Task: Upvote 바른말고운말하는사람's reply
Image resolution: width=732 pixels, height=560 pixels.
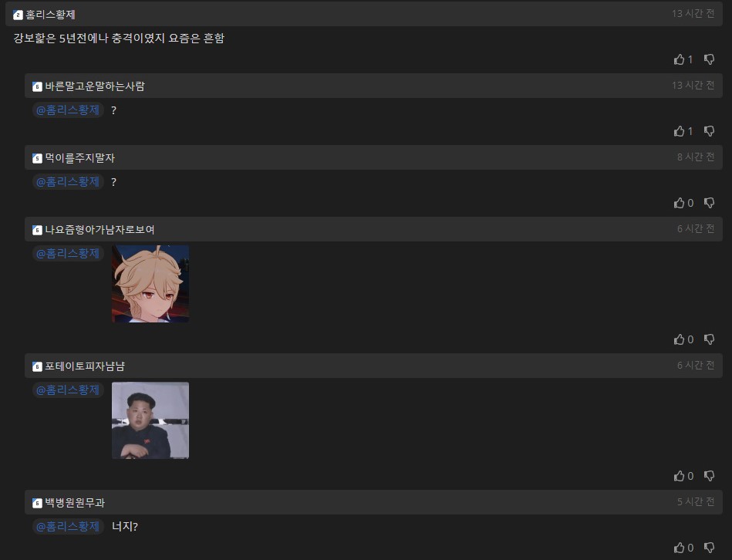Action: click(x=680, y=131)
